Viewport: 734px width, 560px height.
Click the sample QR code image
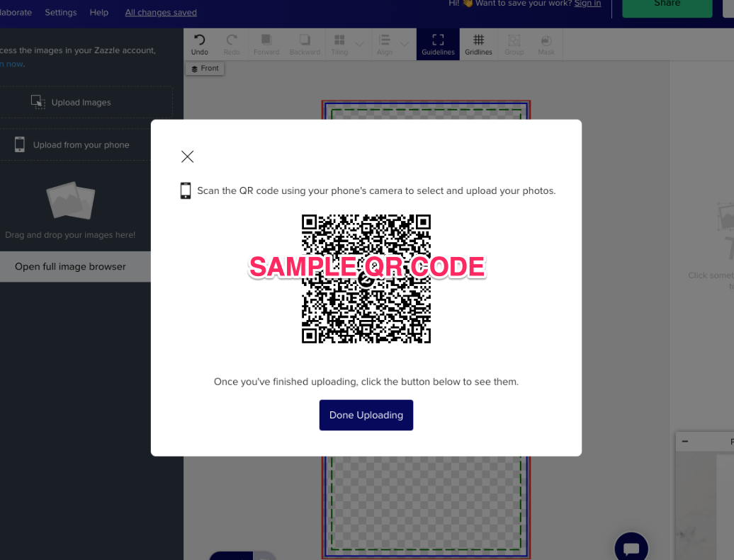[366, 279]
